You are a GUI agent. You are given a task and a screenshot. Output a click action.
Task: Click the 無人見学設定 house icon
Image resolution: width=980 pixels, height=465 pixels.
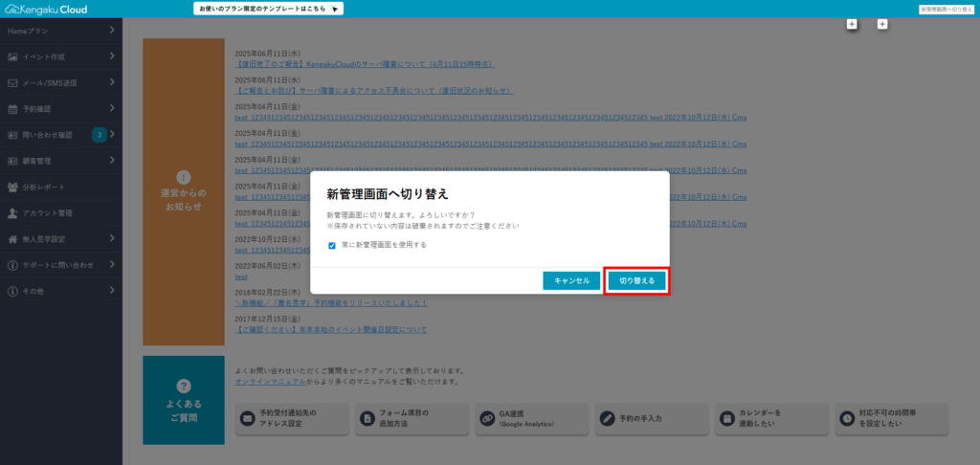pyautogui.click(x=12, y=238)
